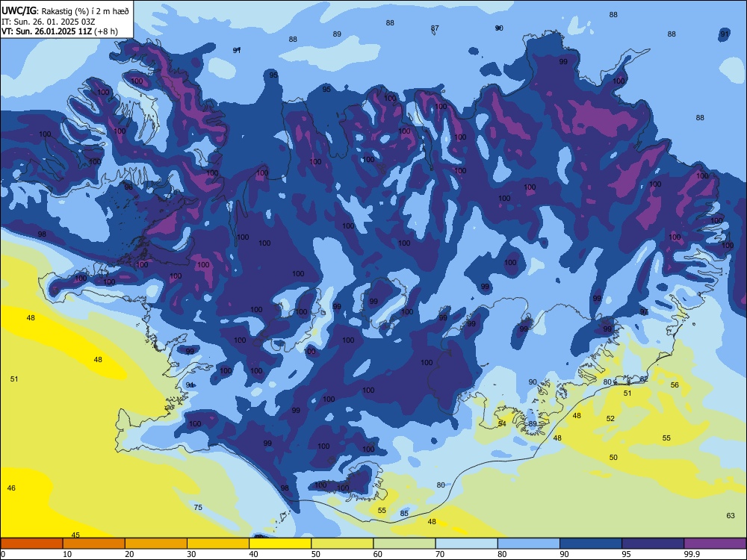Click the legend tick label '10'
This screenshot has width=747, height=560.
pyautogui.click(x=67, y=554)
